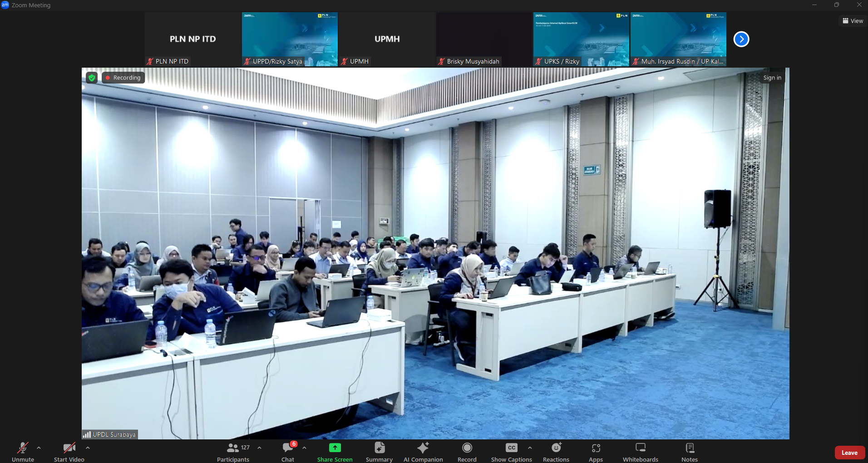Leave the meeting
The width and height of the screenshot is (868, 463).
pos(849,453)
